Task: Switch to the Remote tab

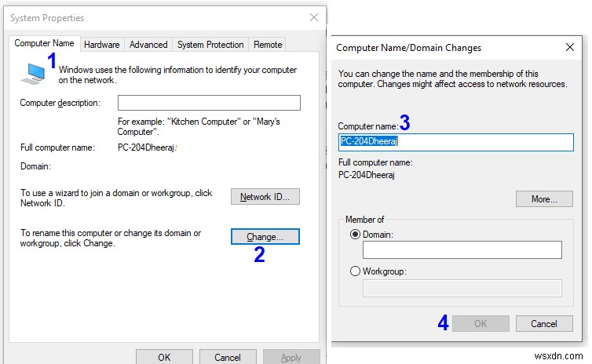Action: click(x=269, y=45)
